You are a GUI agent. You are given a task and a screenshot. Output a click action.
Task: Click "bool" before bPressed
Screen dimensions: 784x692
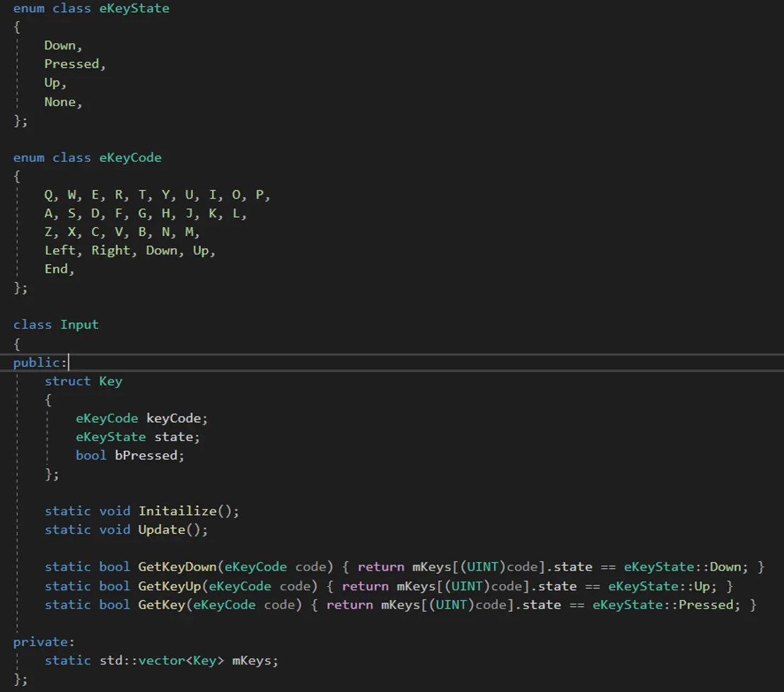(x=91, y=455)
